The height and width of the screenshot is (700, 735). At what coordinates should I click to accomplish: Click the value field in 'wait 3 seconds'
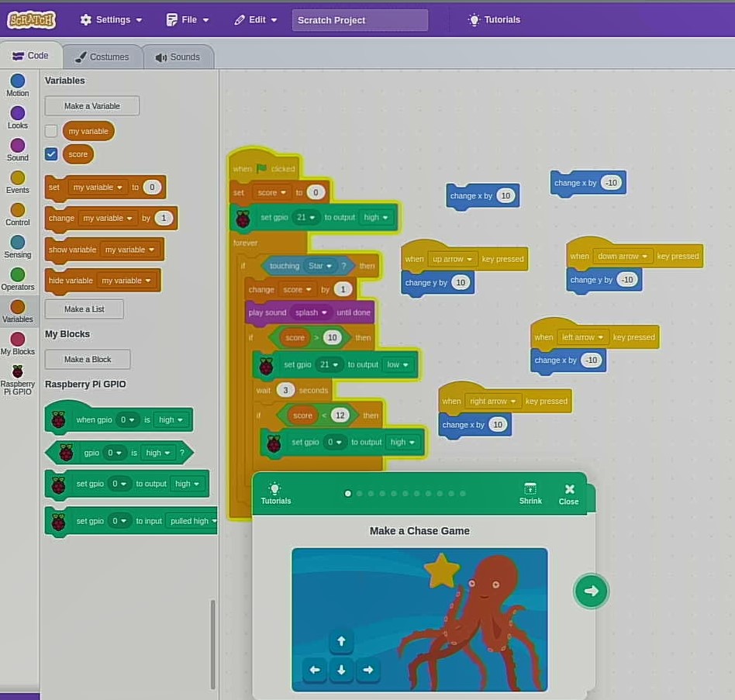(285, 390)
